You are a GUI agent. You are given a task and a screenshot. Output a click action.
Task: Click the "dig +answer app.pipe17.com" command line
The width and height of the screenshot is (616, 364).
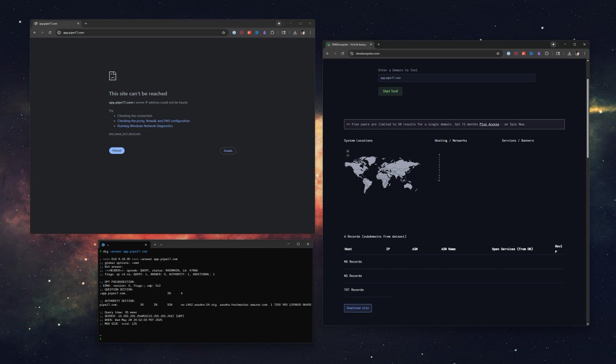pos(125,252)
